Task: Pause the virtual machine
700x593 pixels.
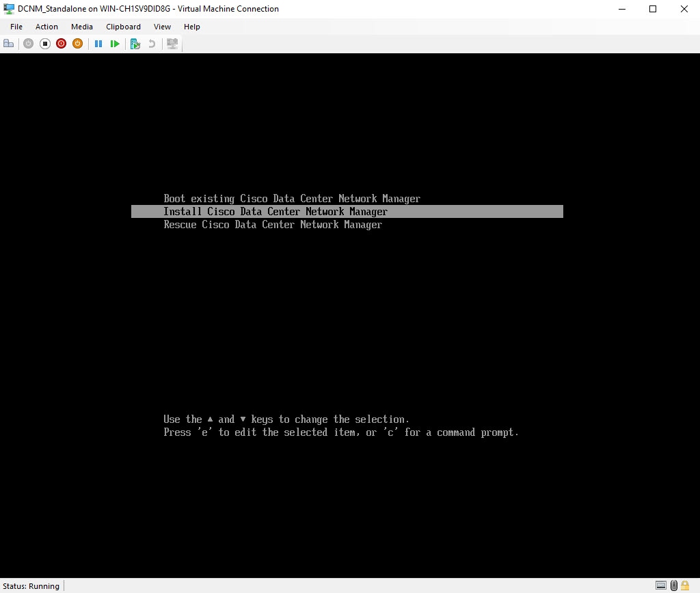Action: tap(98, 44)
